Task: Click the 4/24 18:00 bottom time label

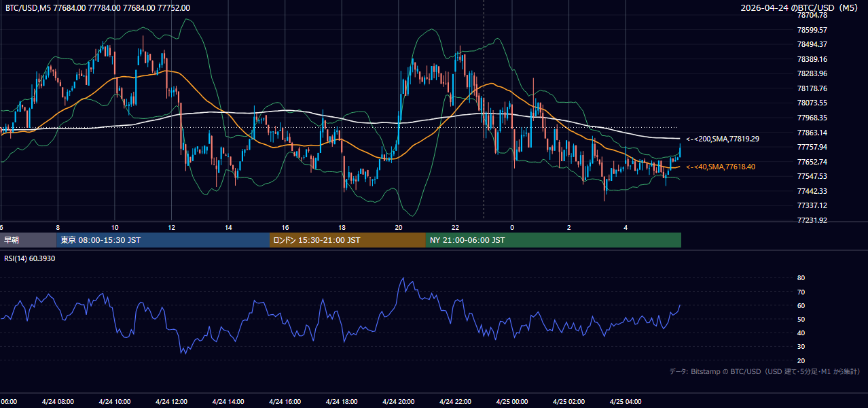Action: (x=342, y=402)
